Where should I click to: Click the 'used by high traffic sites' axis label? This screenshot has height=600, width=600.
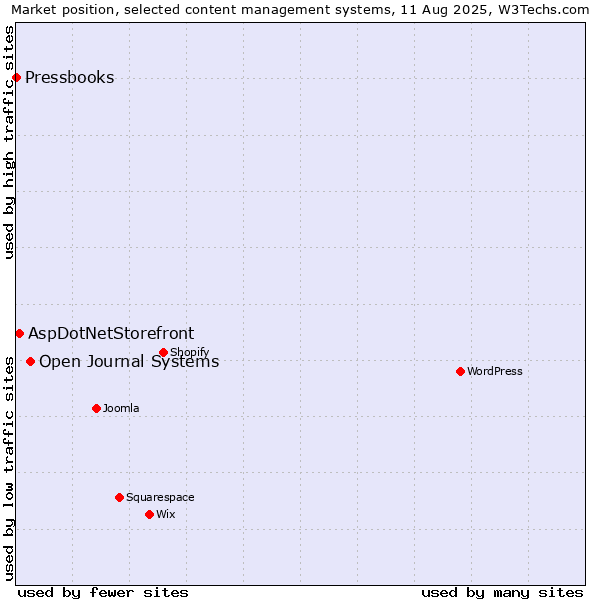(8, 142)
